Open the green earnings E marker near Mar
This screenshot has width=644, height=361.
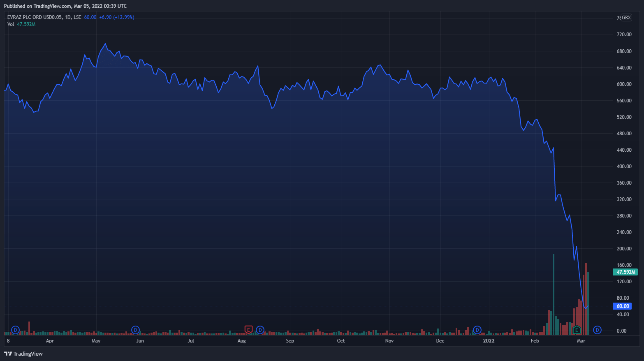pyautogui.click(x=577, y=330)
